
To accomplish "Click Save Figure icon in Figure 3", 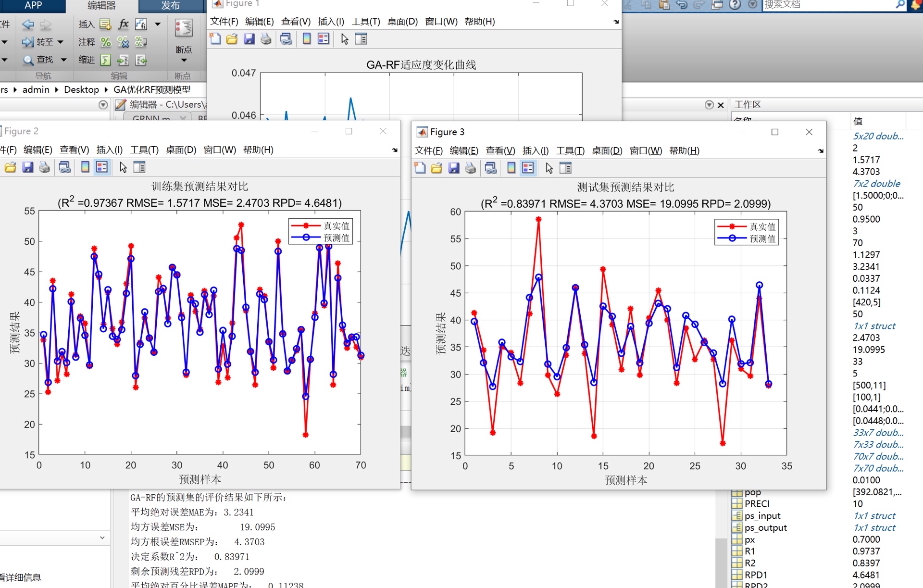I will (x=453, y=168).
